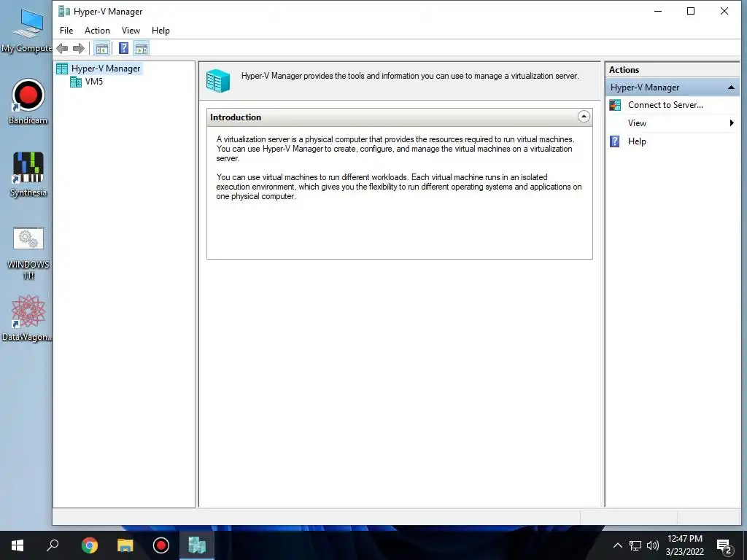Toggle Show/Hide Action Pane toolbar icon

click(x=142, y=48)
